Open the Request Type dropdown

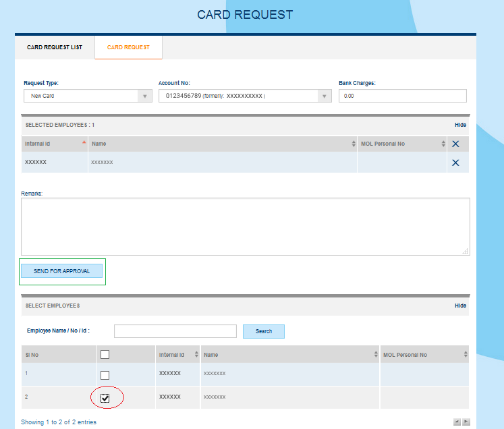coord(88,96)
